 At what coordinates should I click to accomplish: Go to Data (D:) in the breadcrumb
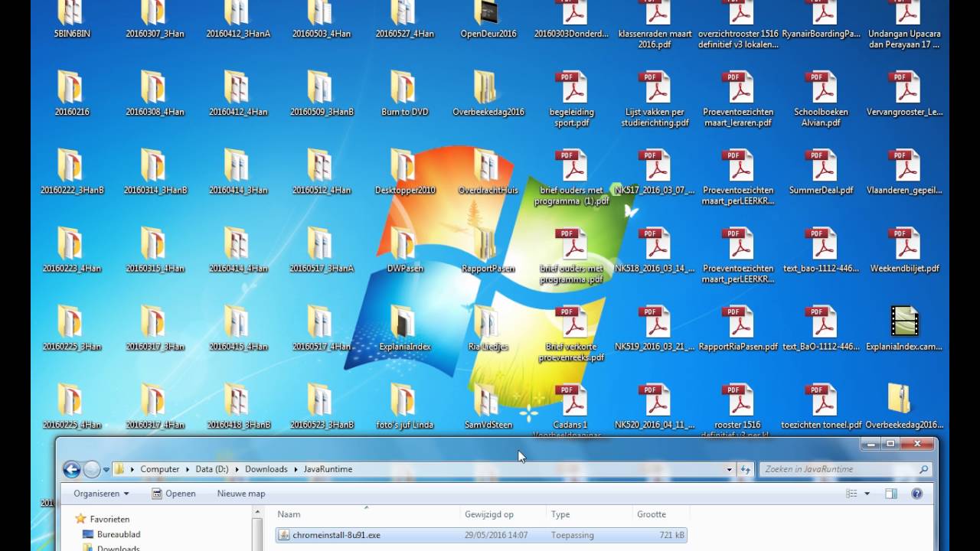[x=213, y=469]
